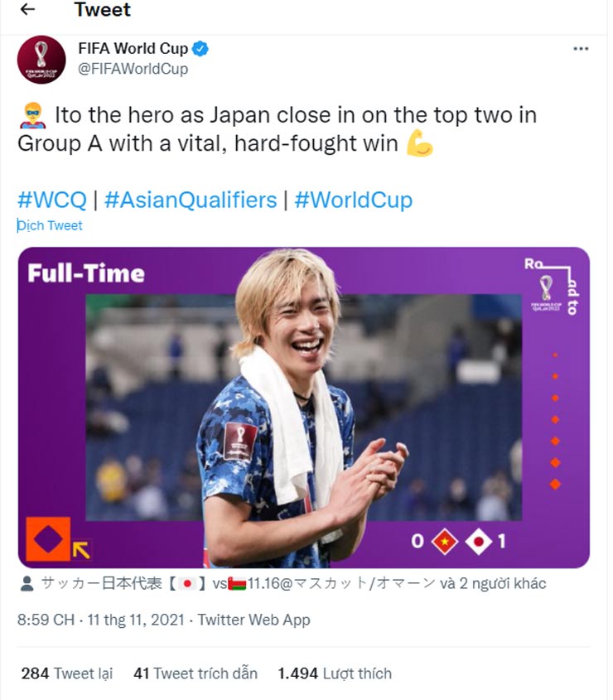Screen dimensions: 613x700
Task: View the 41 Tweet trích dẫn list
Action: [x=195, y=673]
